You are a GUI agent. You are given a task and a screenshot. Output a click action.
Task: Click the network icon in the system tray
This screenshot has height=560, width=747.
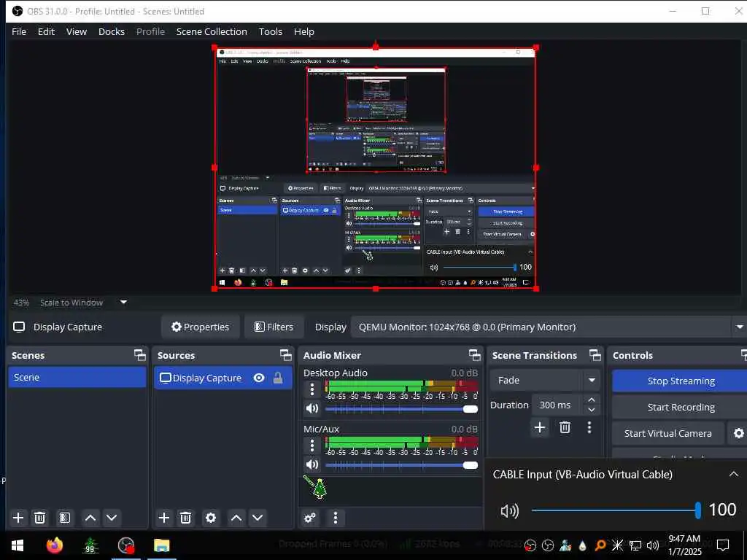[x=635, y=545]
